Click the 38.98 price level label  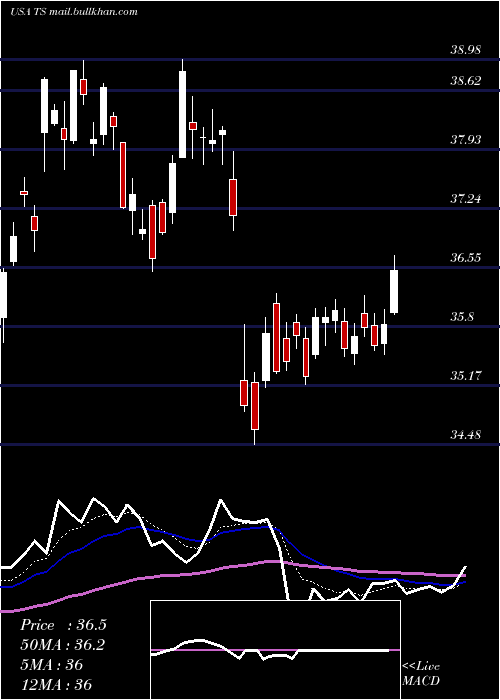(466, 50)
